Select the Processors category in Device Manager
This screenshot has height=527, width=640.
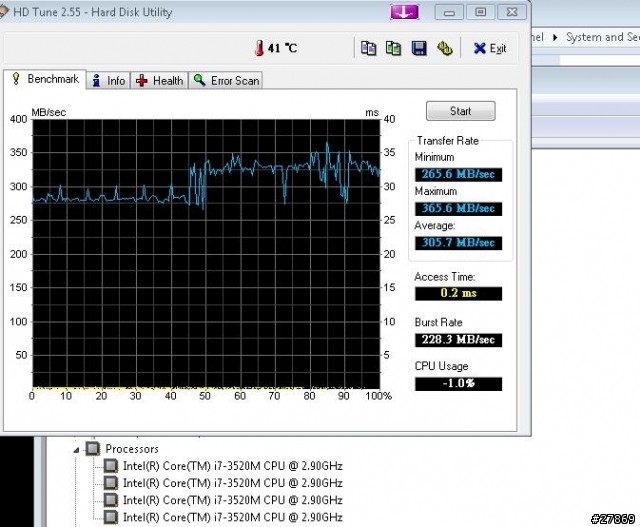[131, 449]
